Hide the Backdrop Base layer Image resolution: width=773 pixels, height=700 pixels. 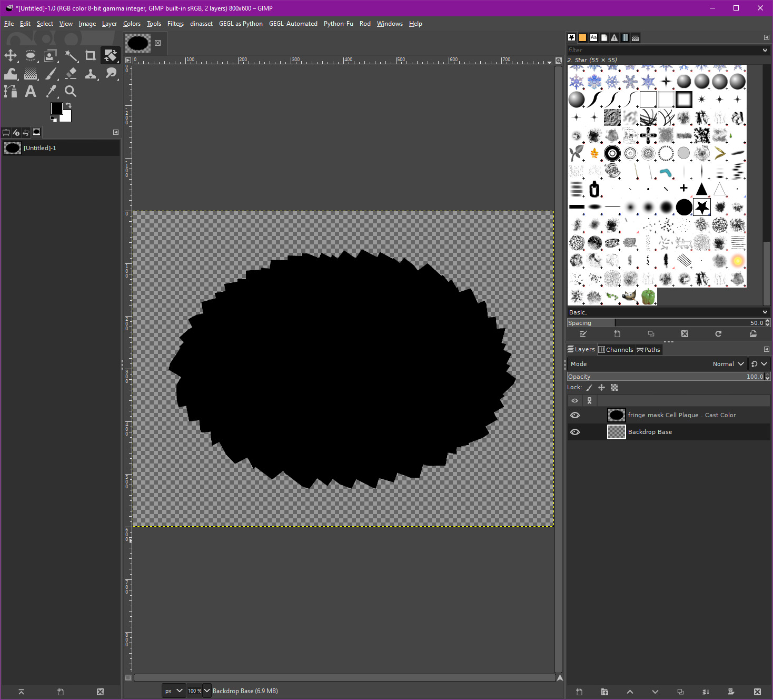[575, 432]
